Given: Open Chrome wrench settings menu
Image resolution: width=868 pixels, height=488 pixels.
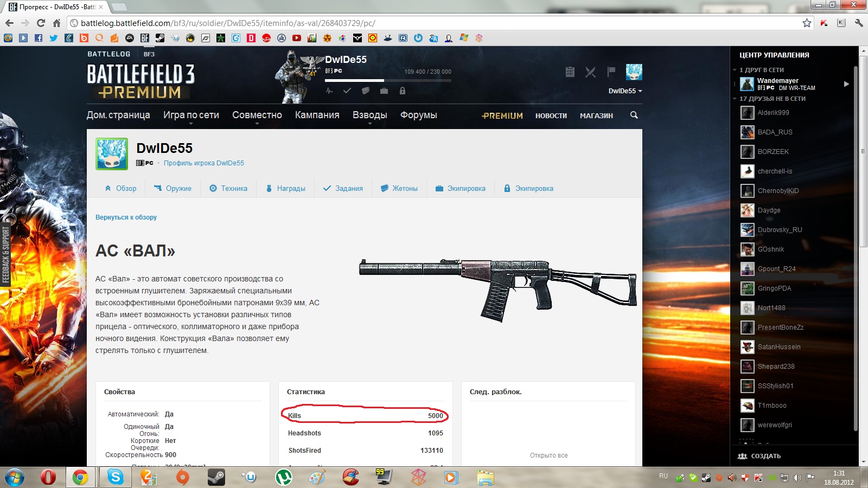Looking at the screenshot, I should pyautogui.click(x=859, y=23).
